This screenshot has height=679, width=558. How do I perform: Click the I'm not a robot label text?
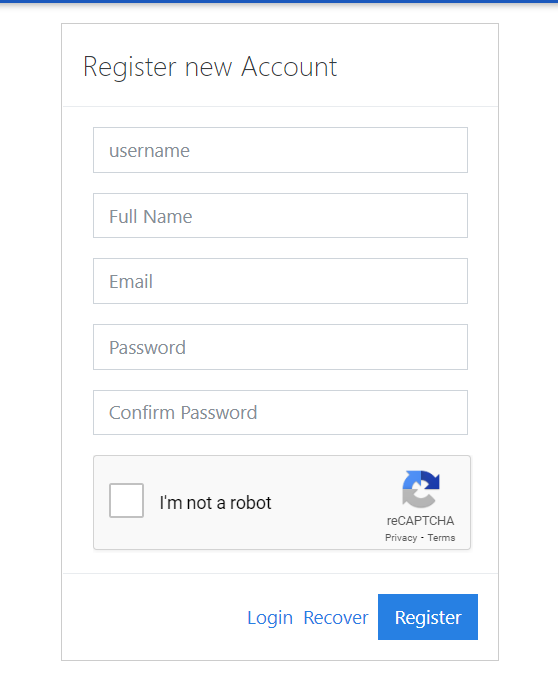pyautogui.click(x=215, y=503)
